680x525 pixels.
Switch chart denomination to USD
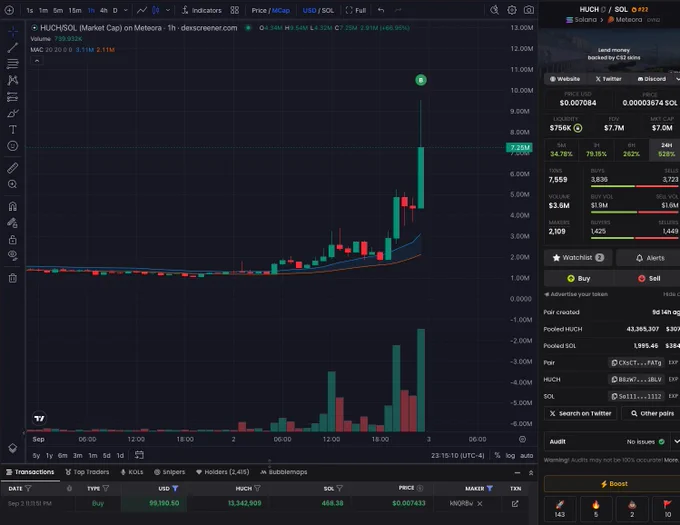tap(309, 10)
